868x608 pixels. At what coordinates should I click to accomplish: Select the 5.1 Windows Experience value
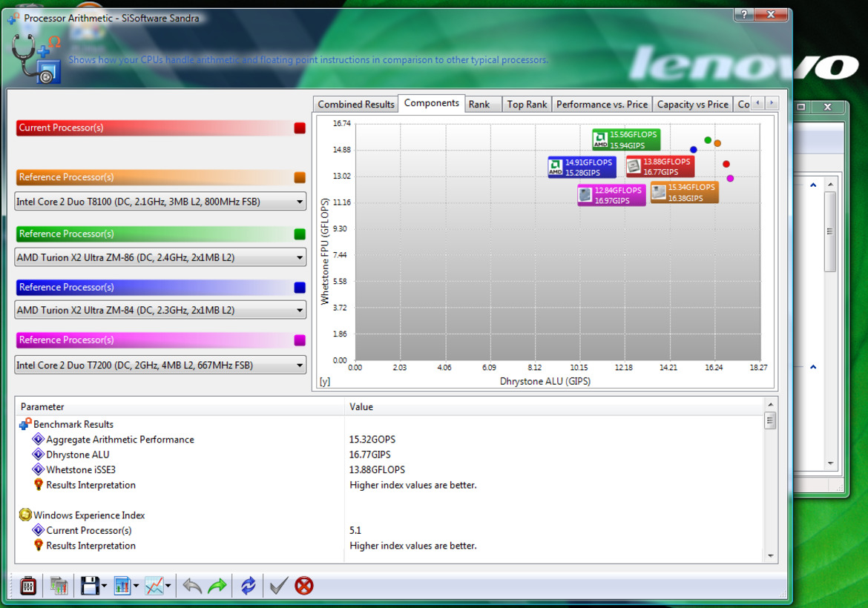pyautogui.click(x=355, y=530)
